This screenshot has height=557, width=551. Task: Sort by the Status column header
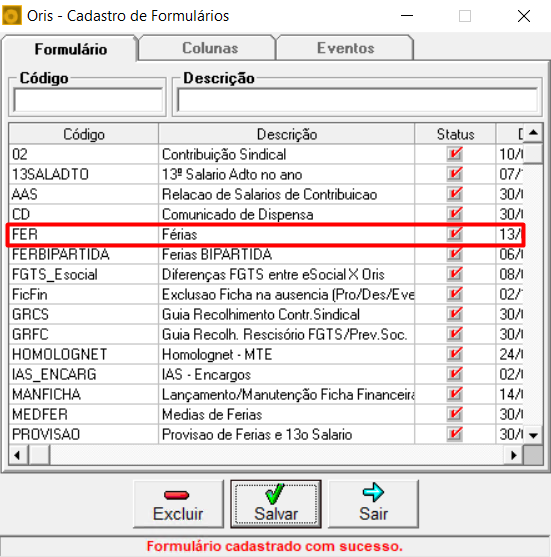point(455,134)
